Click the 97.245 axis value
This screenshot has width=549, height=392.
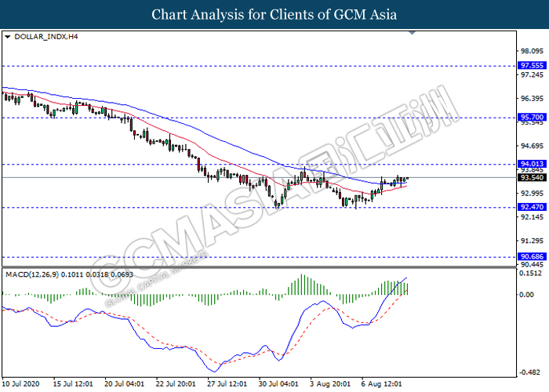(533, 75)
